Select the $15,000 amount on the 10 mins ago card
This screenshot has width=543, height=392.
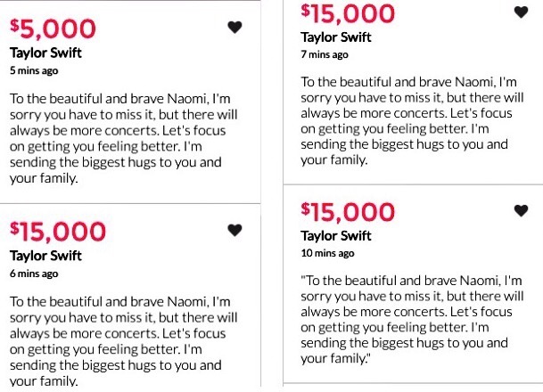point(349,211)
